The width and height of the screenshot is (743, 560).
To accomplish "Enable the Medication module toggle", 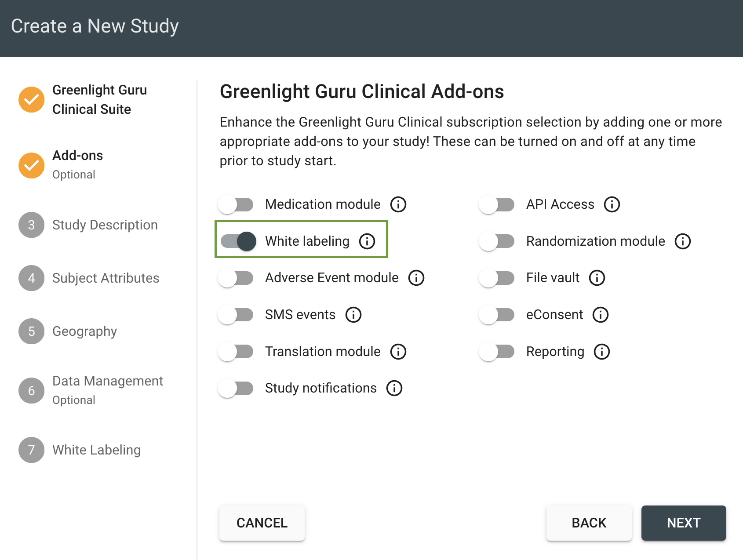I will (236, 204).
